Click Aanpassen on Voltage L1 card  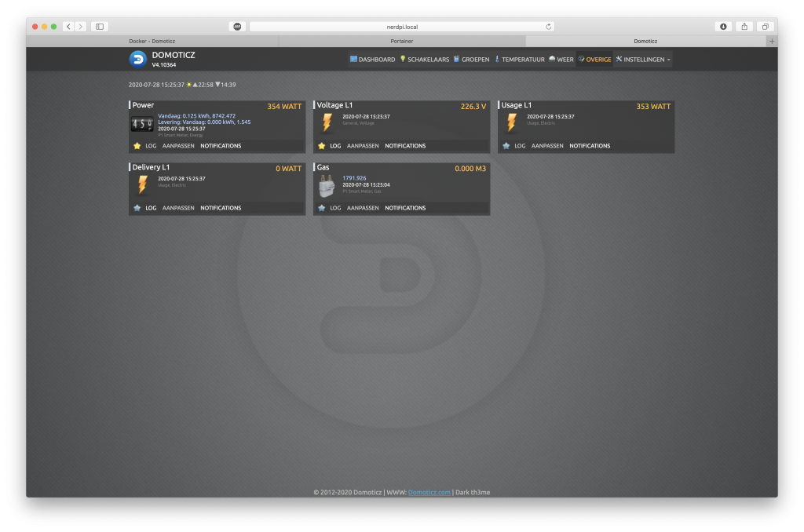click(363, 146)
